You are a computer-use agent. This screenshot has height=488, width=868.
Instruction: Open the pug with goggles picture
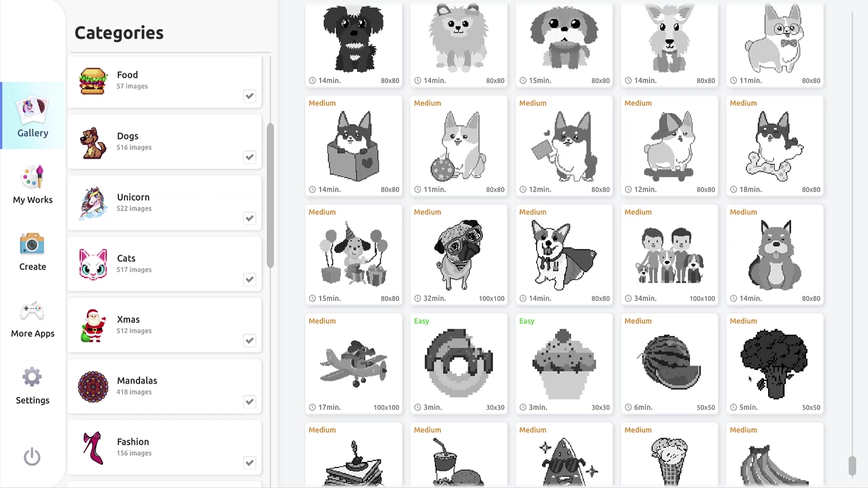[458, 254]
